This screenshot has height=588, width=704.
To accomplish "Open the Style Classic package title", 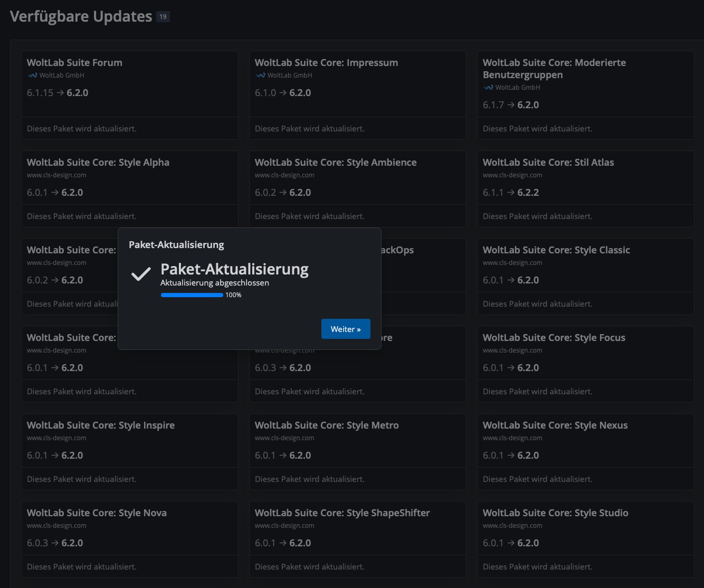I will click(556, 250).
